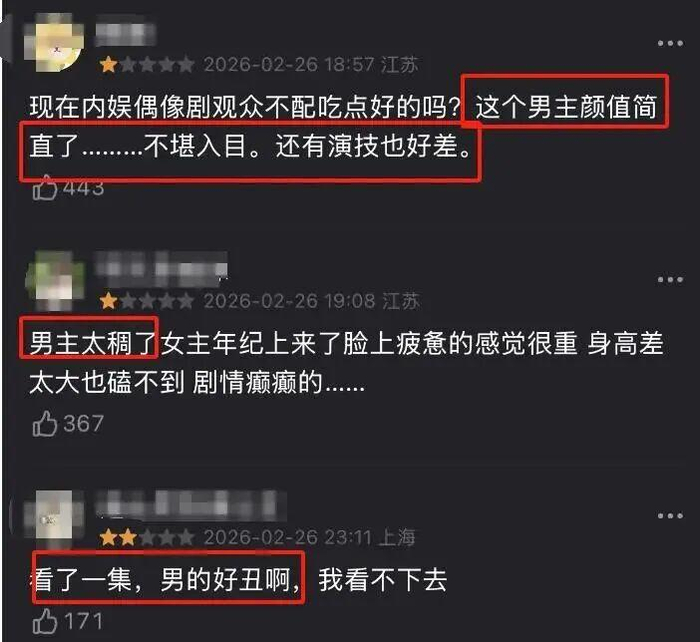Open the review beginning 现在内娱偶像剧

click(x=343, y=126)
